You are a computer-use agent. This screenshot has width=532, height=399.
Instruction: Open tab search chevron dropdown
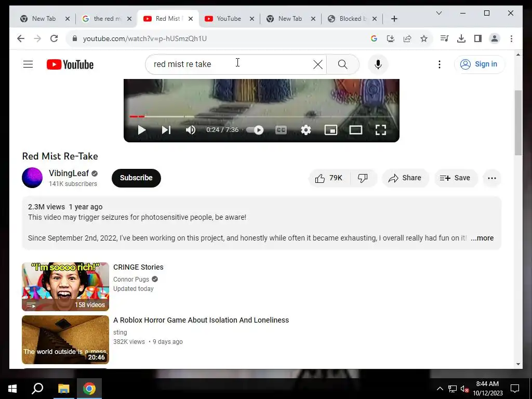point(438,13)
